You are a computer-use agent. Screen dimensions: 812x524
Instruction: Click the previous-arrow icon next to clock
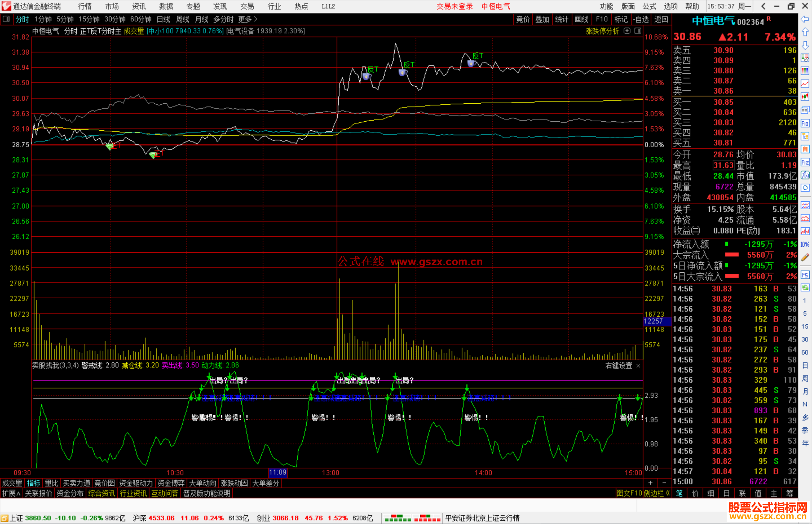(x=763, y=6)
